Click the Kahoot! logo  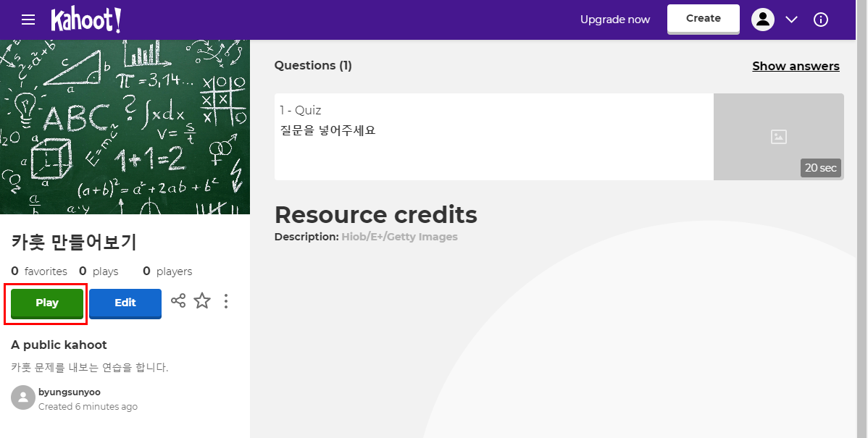85,20
